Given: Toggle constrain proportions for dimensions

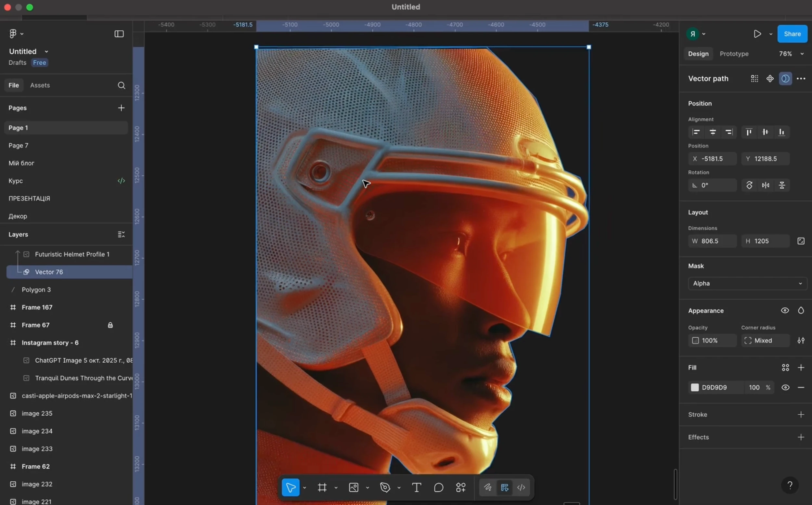Looking at the screenshot, I should click(x=801, y=241).
